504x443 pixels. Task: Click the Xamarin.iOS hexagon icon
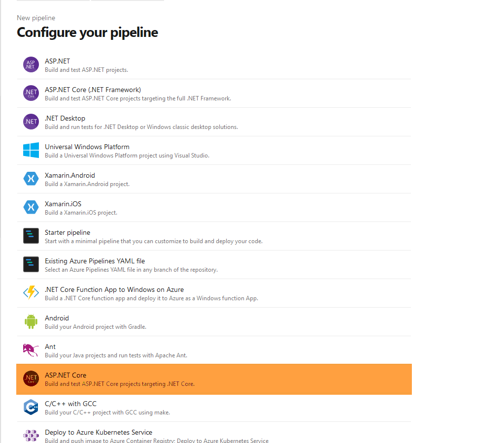(31, 207)
